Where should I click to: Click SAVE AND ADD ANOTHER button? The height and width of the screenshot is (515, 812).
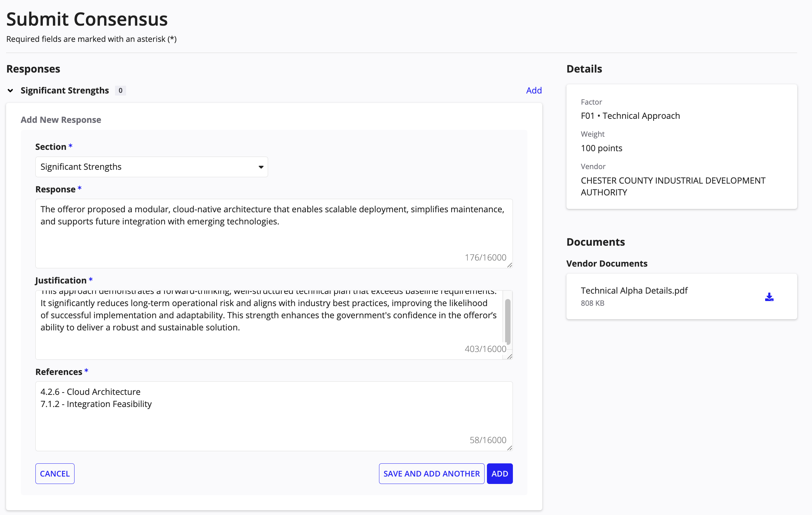tap(432, 473)
